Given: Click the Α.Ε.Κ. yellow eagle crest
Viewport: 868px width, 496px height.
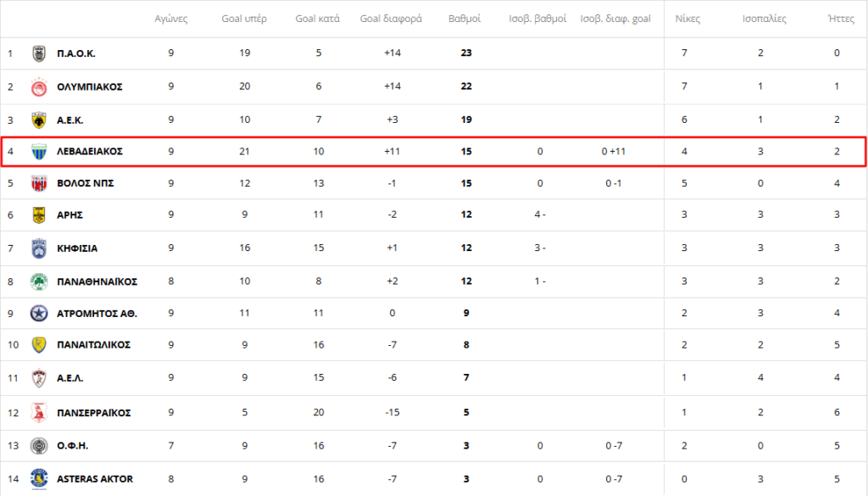Looking at the screenshot, I should click(x=38, y=120).
